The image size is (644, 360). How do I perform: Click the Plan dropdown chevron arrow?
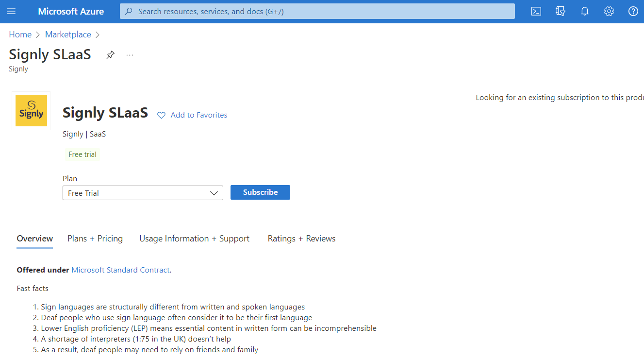(x=214, y=193)
